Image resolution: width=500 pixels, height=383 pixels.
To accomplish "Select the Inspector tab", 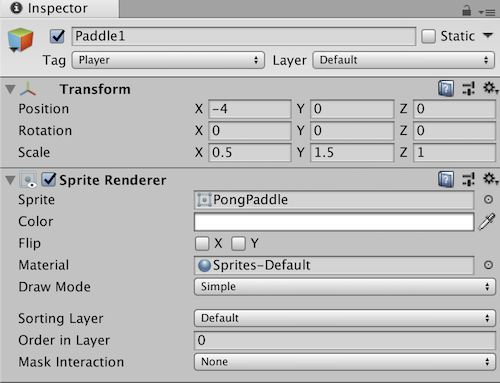I will coord(59,9).
